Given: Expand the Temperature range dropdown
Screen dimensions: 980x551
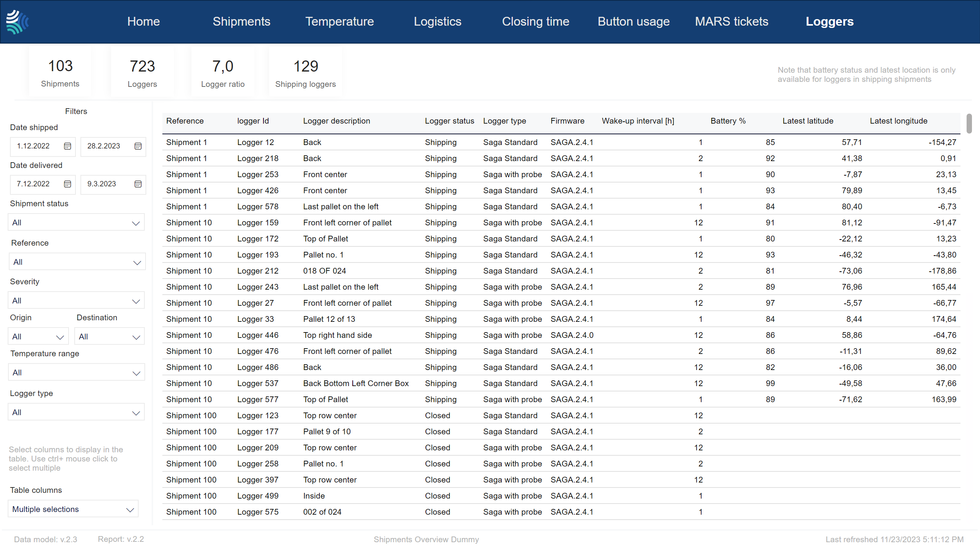Looking at the screenshot, I should pos(77,372).
